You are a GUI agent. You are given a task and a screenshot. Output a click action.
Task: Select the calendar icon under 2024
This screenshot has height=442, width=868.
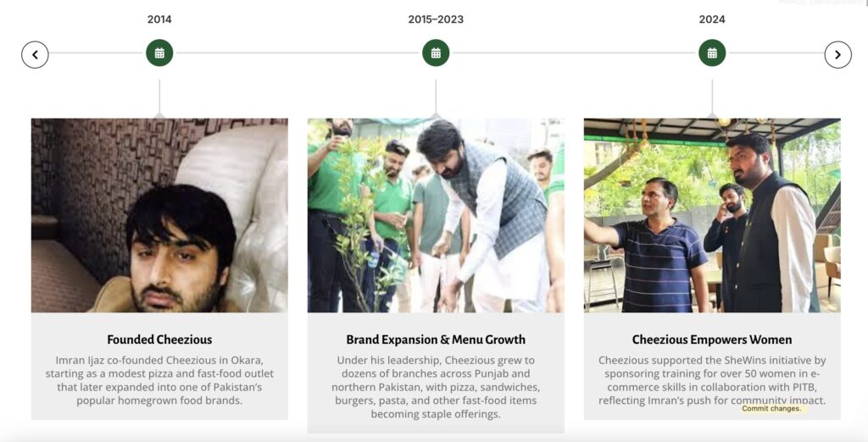[712, 52]
